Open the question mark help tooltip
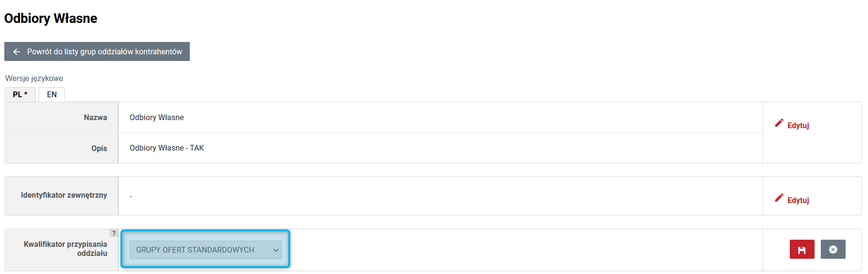The width and height of the screenshot is (868, 274). pyautogui.click(x=114, y=233)
